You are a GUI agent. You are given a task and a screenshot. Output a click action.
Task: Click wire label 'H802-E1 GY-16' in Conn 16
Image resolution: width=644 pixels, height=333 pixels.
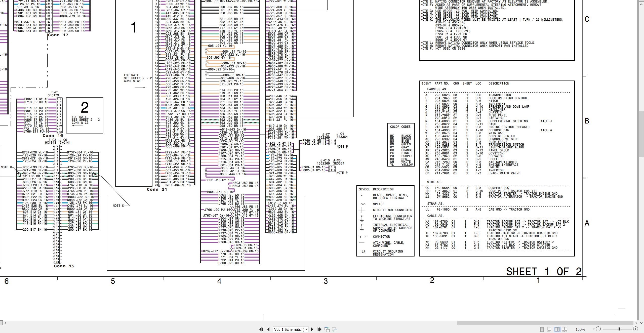[x=36, y=99]
